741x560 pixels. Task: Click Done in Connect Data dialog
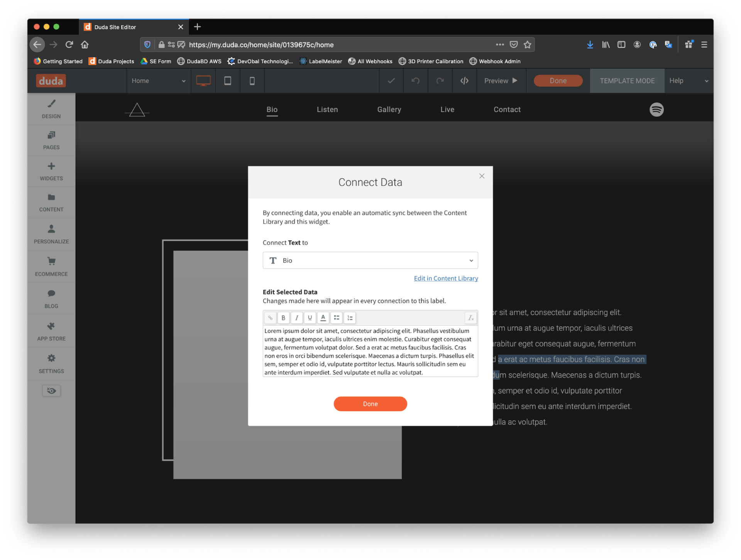coord(370,404)
